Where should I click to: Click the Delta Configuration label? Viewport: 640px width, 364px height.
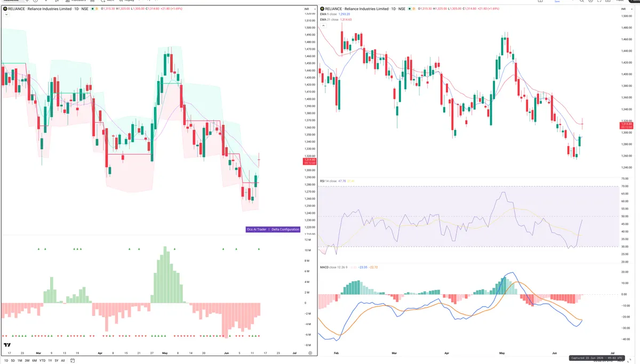pyautogui.click(x=285, y=229)
